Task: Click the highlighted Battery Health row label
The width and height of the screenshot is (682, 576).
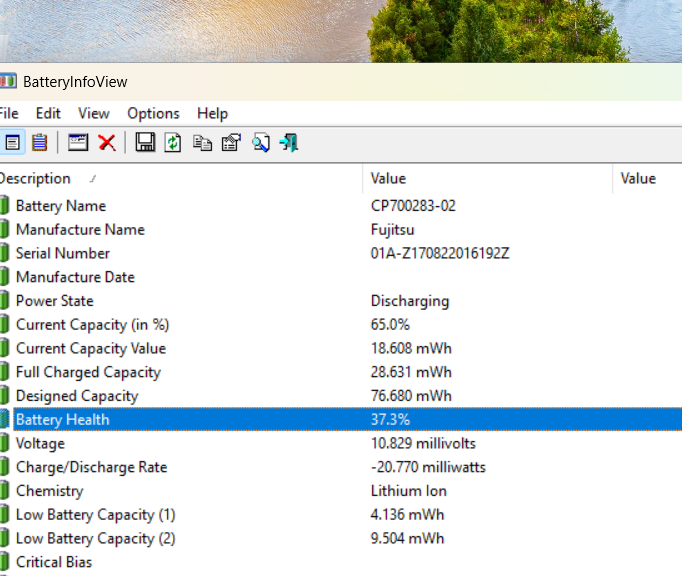Action: pos(63,419)
